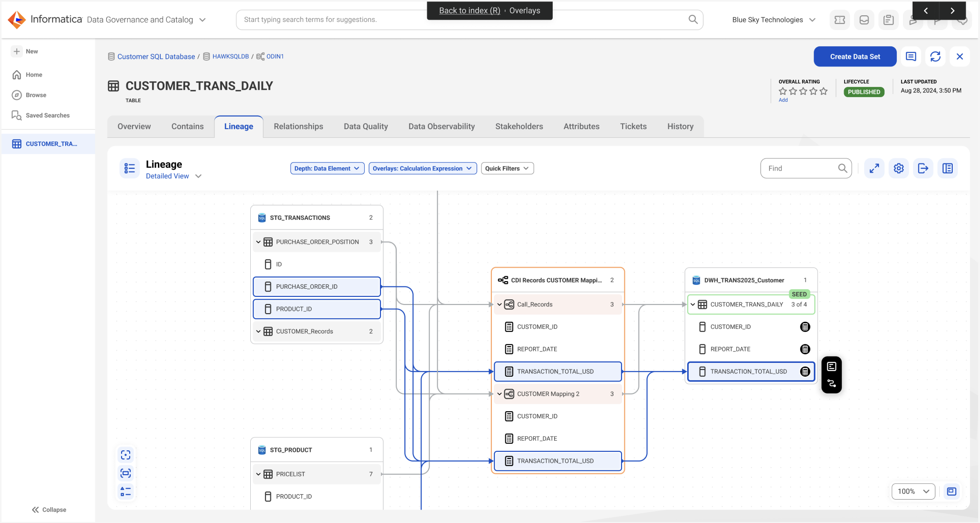The width and height of the screenshot is (980, 523).
Task: Open the 100% zoom level dropdown
Action: tap(913, 491)
